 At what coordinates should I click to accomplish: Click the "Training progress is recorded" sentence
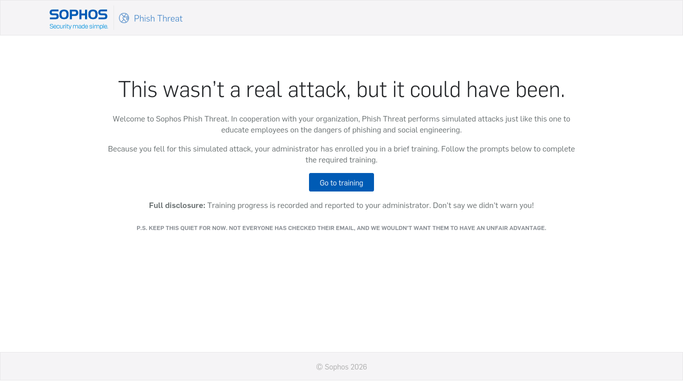click(x=318, y=205)
